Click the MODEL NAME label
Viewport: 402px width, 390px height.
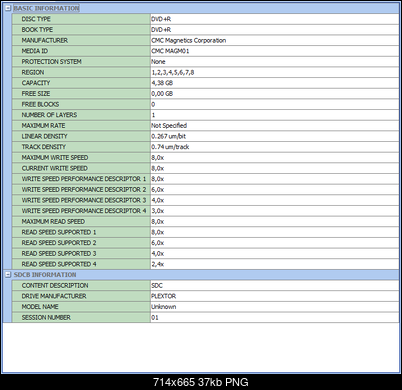[40, 307]
